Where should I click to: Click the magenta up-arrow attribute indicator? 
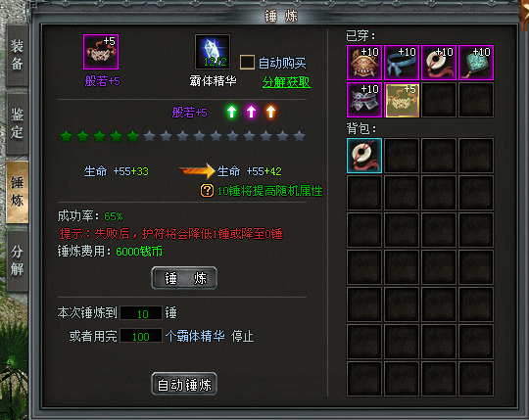[251, 112]
